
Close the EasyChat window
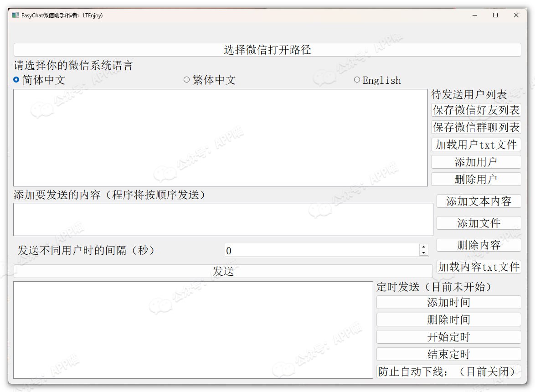516,15
